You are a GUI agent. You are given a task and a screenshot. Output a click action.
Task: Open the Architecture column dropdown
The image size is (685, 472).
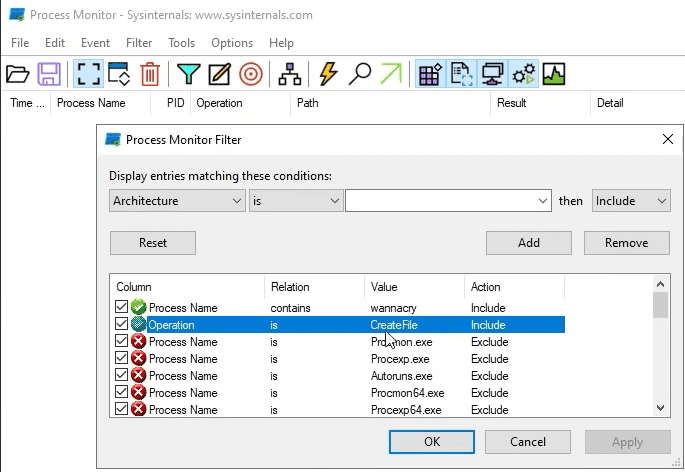coord(177,201)
